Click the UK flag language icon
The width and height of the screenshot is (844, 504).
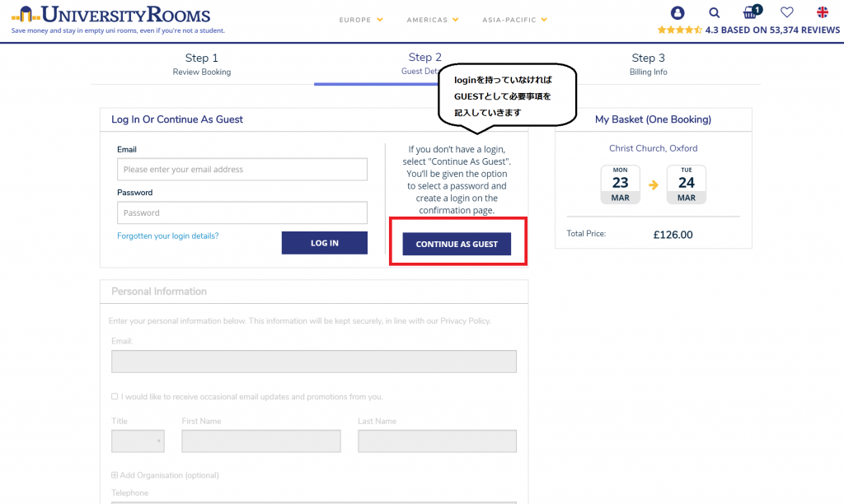pos(823,12)
